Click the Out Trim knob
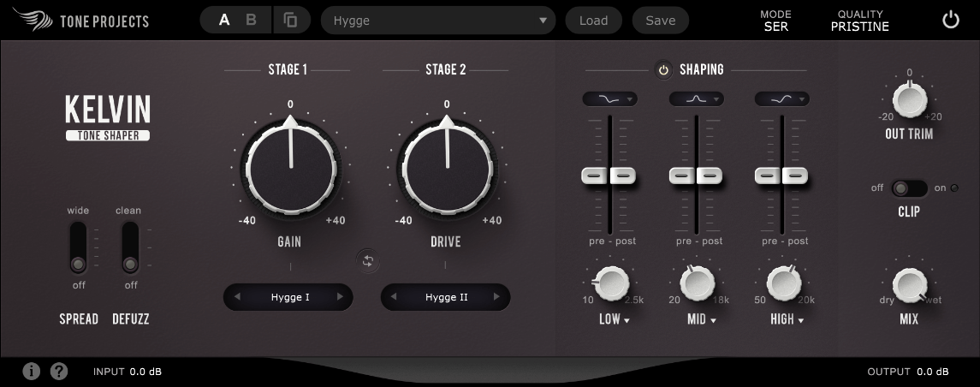This screenshot has width=980, height=387. 910,100
